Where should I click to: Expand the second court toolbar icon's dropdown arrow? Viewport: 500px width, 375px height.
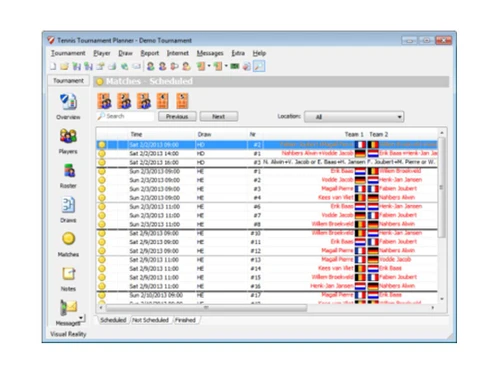[226, 66]
